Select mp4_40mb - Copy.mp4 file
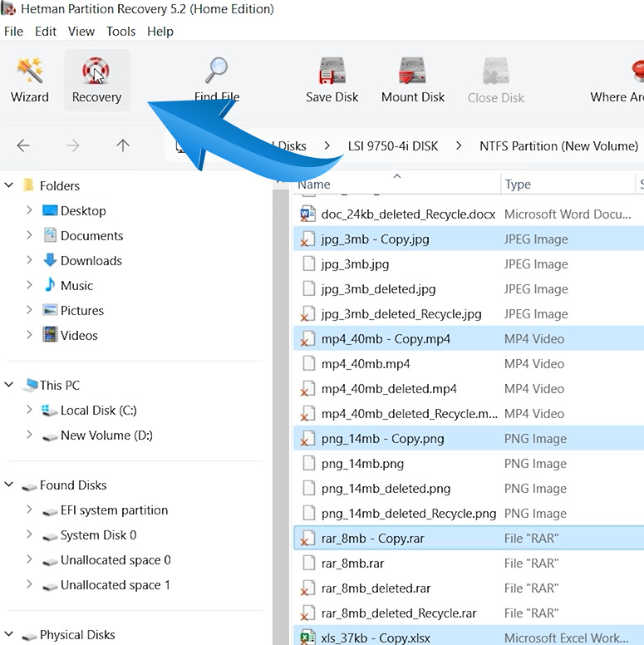 [x=469, y=338]
